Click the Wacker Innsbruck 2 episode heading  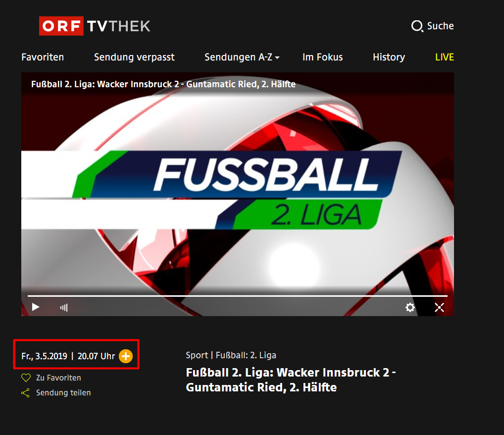[x=291, y=380]
